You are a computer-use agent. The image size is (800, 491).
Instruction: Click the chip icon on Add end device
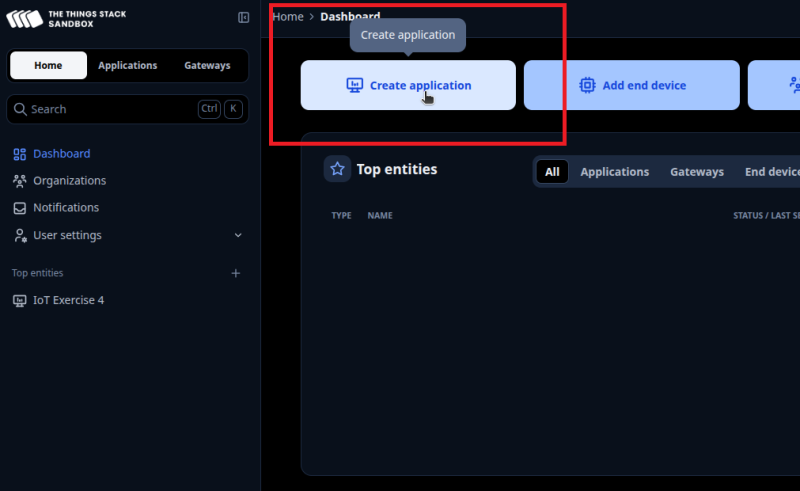click(587, 85)
